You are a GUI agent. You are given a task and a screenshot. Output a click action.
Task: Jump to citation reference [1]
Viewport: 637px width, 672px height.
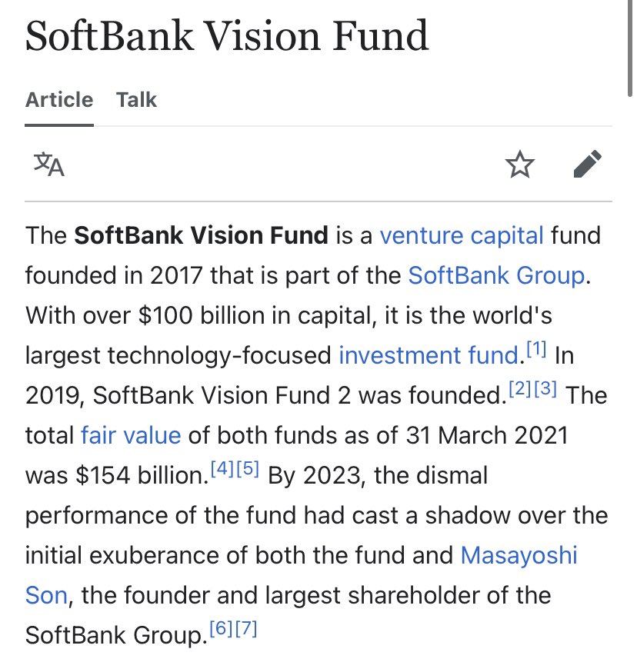535,350
